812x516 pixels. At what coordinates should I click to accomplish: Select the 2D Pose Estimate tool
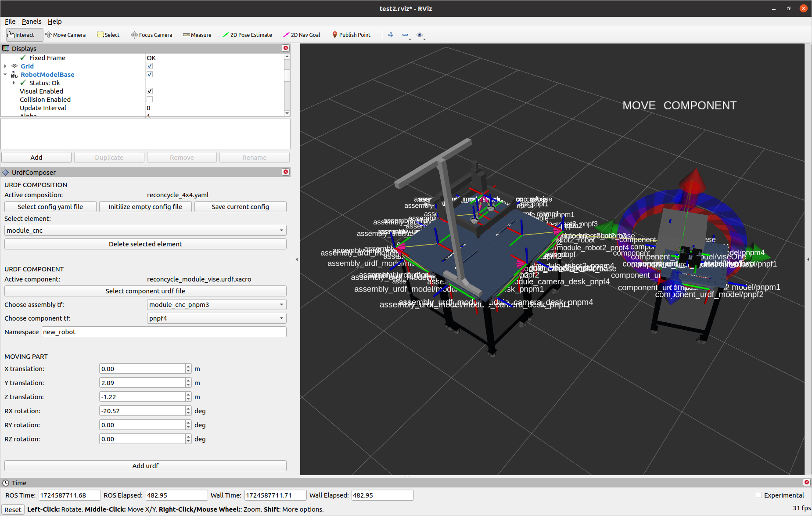coord(247,35)
